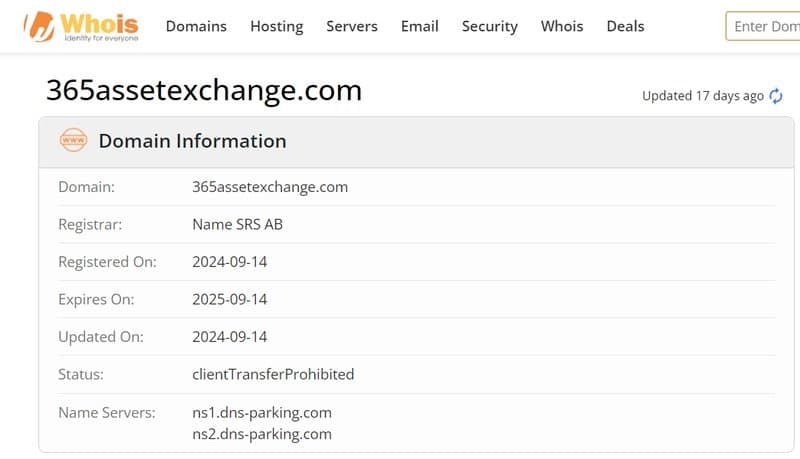Click the 'Expires On:' label

pos(96,299)
